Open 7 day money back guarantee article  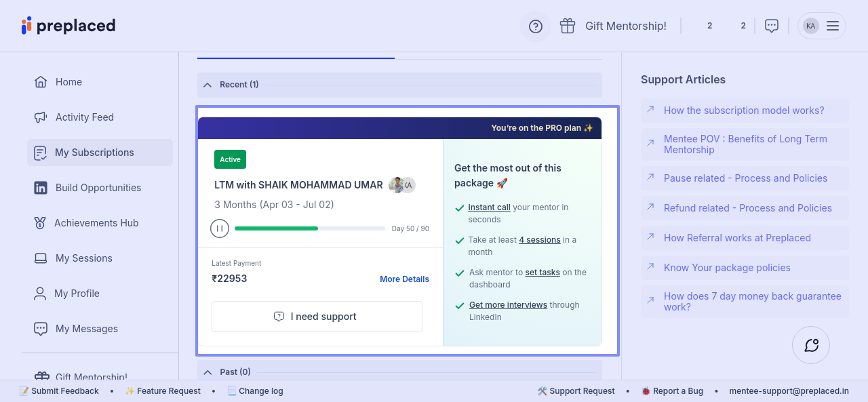745,302
